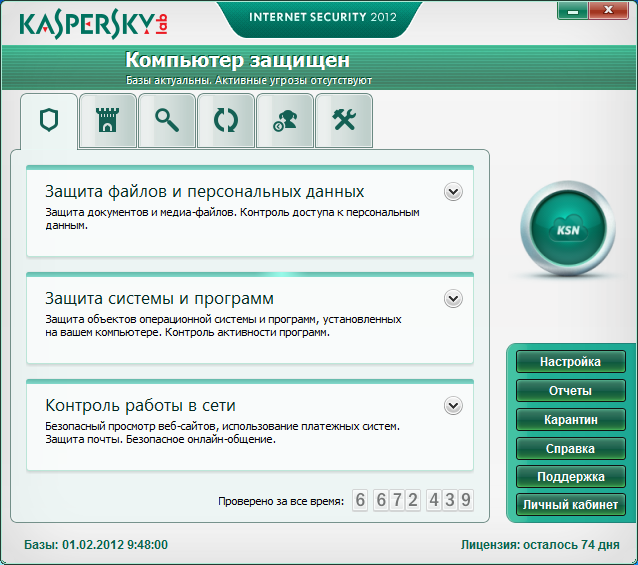Click the scanned objects counter 6 672 439
The image size is (638, 565).
[413, 500]
